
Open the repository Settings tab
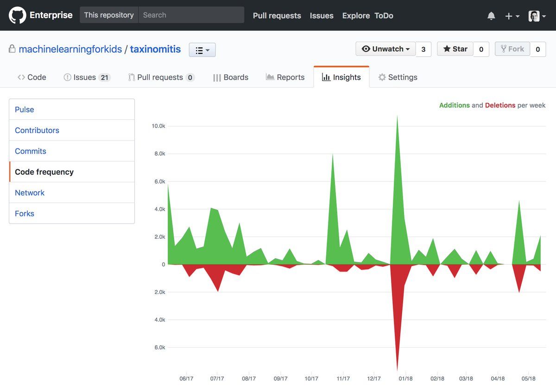coord(398,77)
